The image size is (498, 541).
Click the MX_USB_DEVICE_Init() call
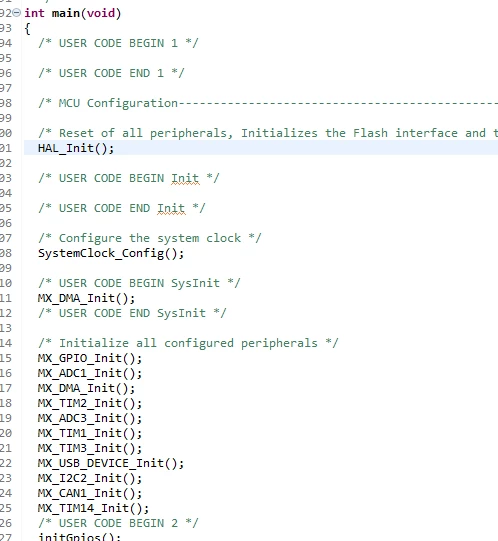point(111,463)
